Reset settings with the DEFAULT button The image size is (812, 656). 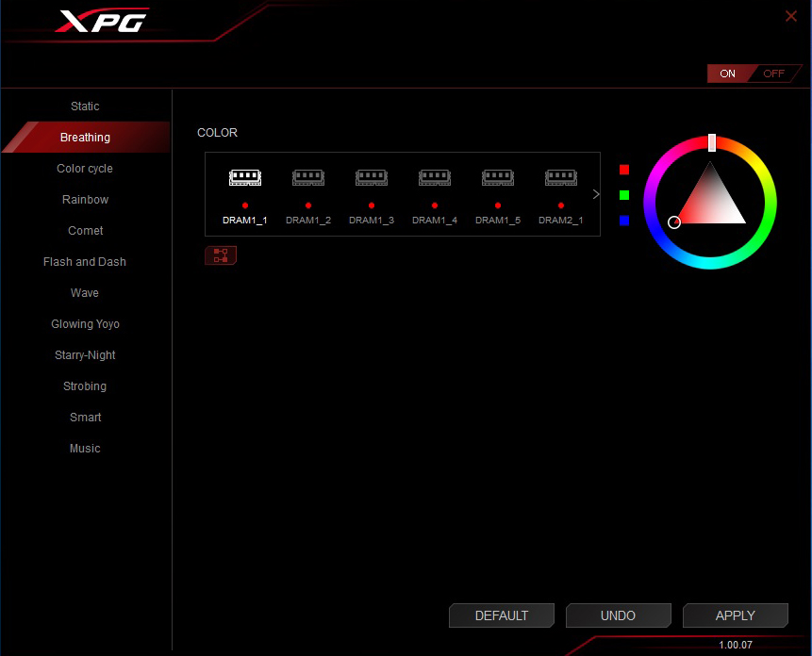(502, 615)
